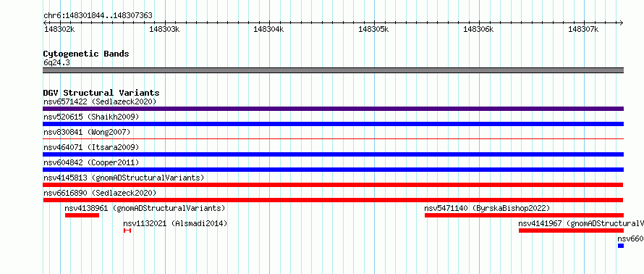Click the truncated nsv660 label
644x274 pixels.
[x=630, y=238]
